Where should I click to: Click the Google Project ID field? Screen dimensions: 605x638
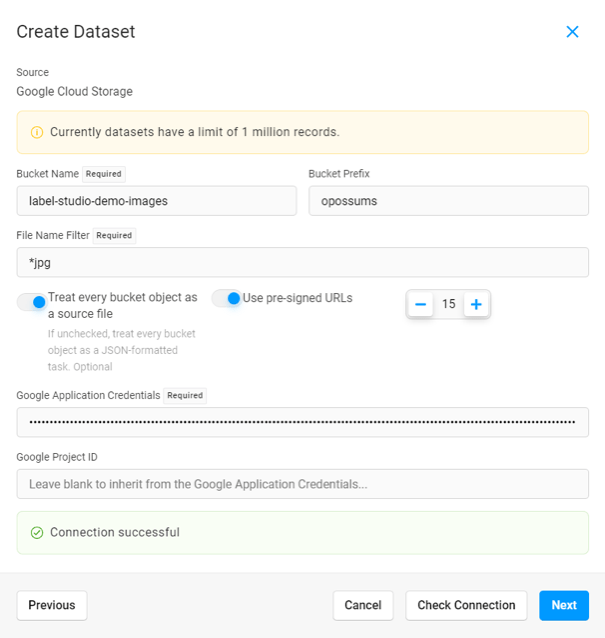point(303,484)
